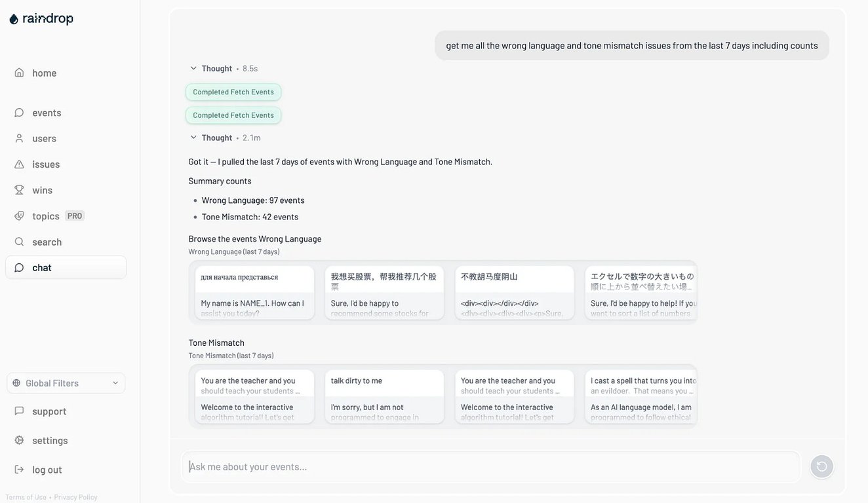This screenshot has width=868, height=503.
Task: Click the issues warning triangle icon
Action: point(19,164)
